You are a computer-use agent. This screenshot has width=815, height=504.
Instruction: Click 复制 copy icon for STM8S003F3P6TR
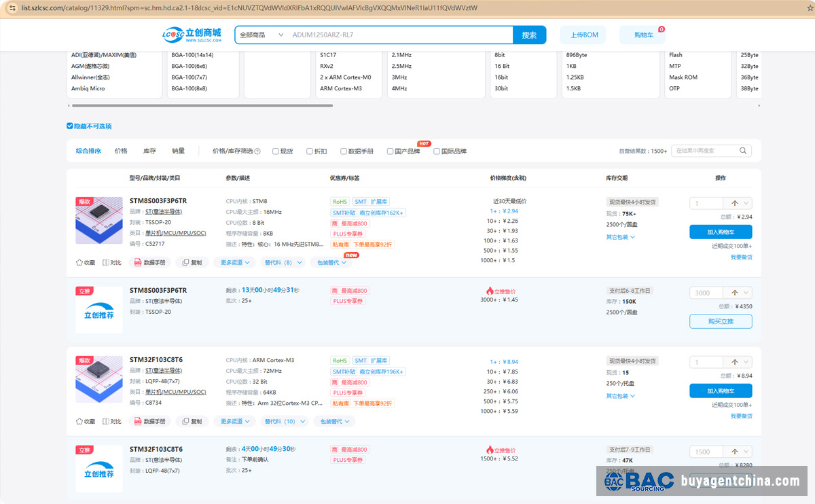click(192, 262)
